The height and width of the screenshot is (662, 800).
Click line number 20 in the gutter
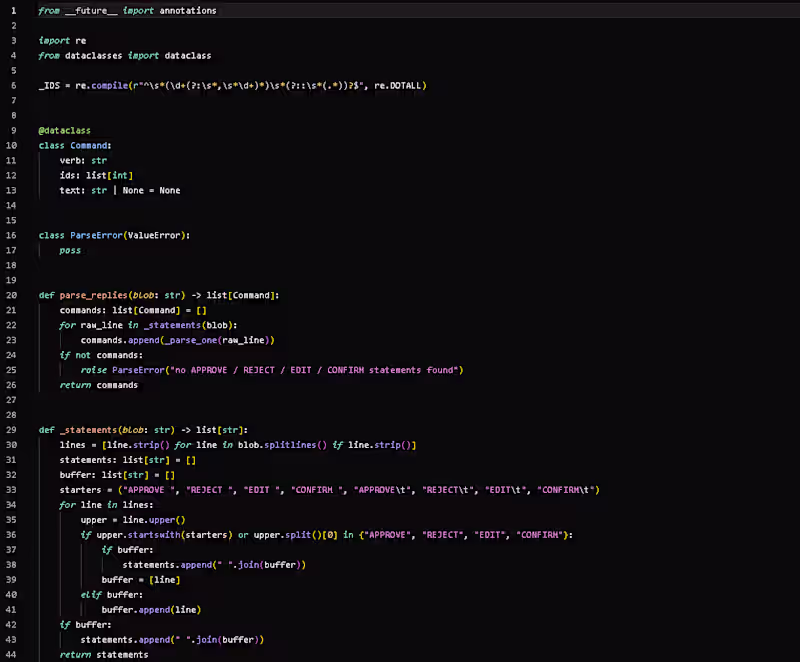coord(11,295)
